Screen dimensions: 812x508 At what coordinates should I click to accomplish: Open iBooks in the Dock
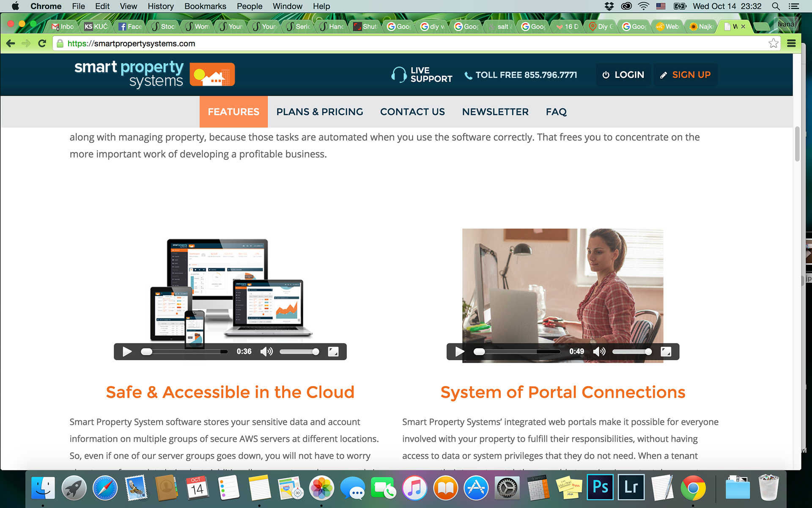click(445, 488)
